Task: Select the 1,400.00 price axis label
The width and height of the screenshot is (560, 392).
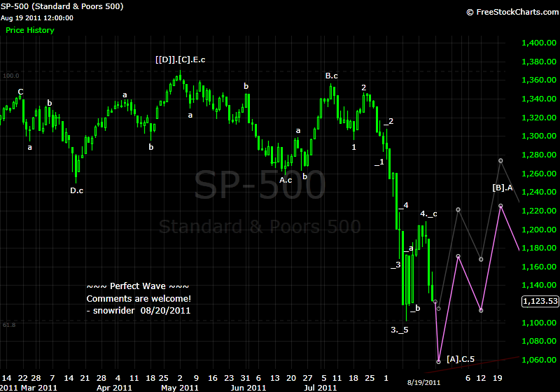Action: 539,43
